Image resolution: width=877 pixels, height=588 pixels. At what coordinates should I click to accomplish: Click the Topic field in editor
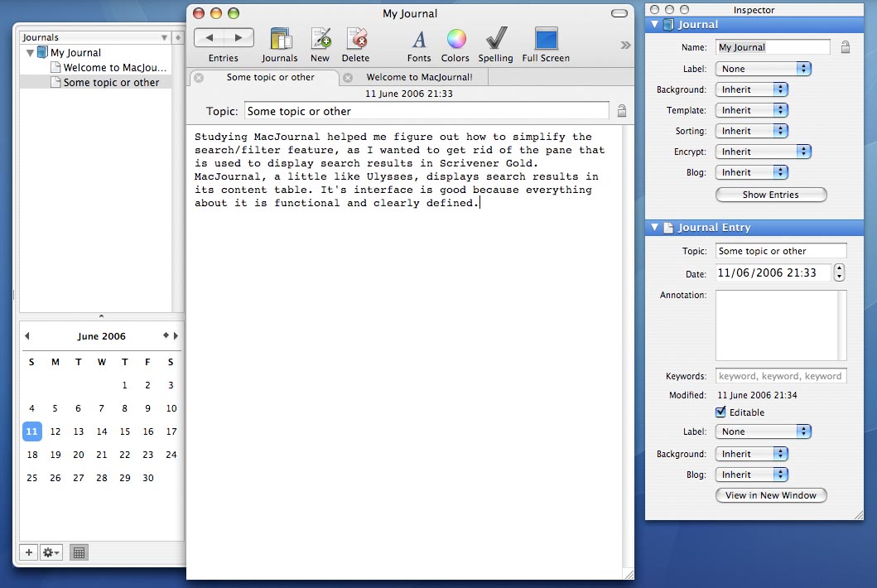pyautogui.click(x=426, y=111)
